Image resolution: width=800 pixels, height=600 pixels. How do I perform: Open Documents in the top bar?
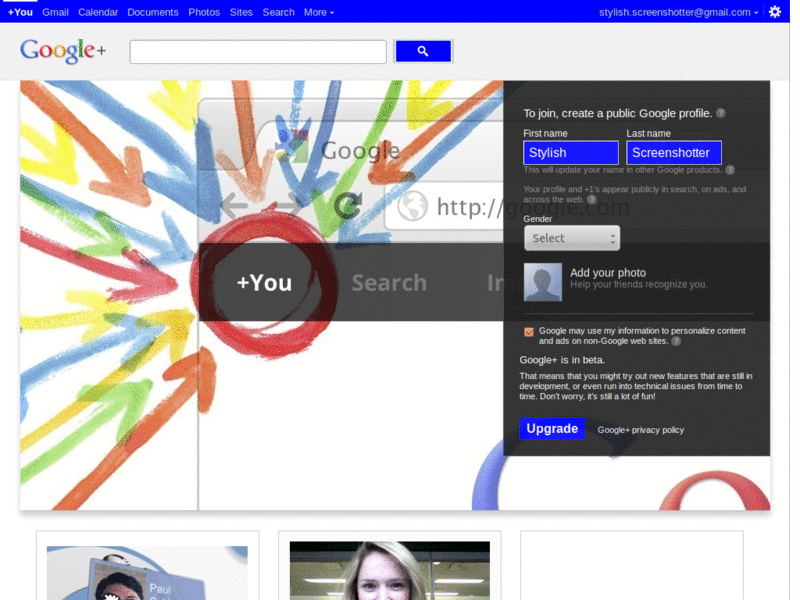(x=153, y=12)
